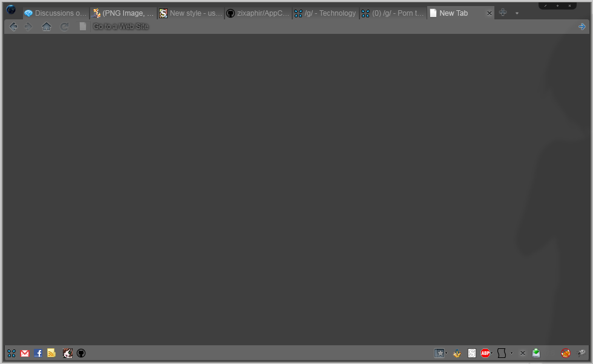This screenshot has height=364, width=593.
Task: Click the blue Go arrow in address bar
Action: coord(582,27)
